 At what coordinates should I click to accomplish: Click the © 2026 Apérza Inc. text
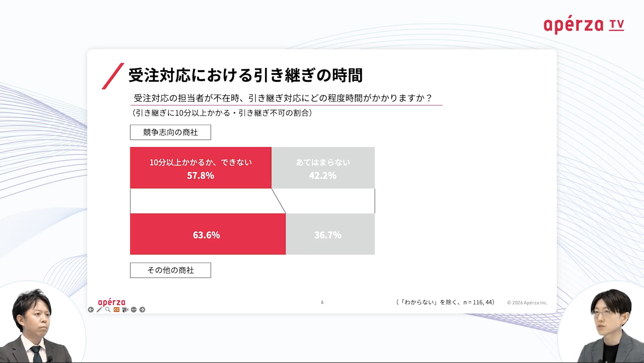527,303
